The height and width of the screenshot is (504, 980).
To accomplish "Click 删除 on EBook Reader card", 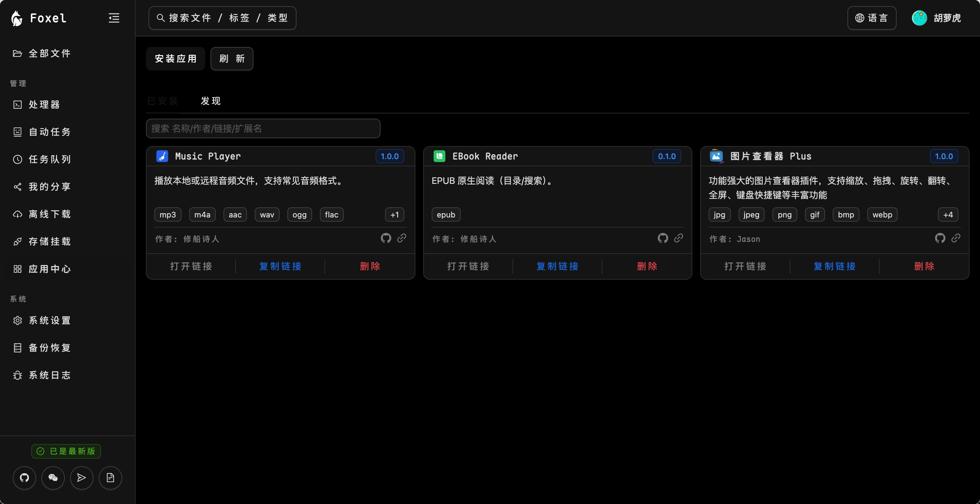I will point(647,266).
